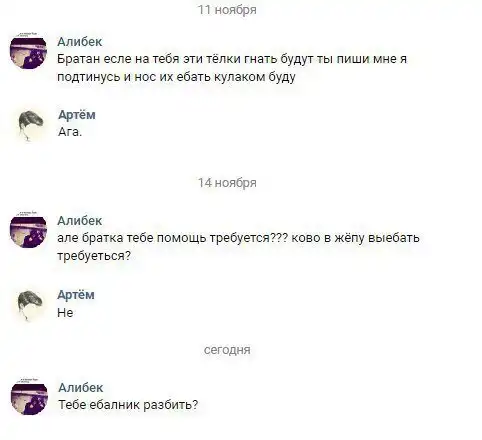Open Алибек's avatar on today's message
482x440 pixels.
point(29,397)
